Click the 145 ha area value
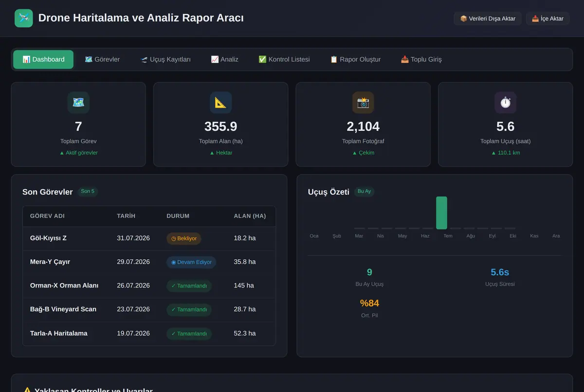The height and width of the screenshot is (392, 584). click(x=244, y=285)
